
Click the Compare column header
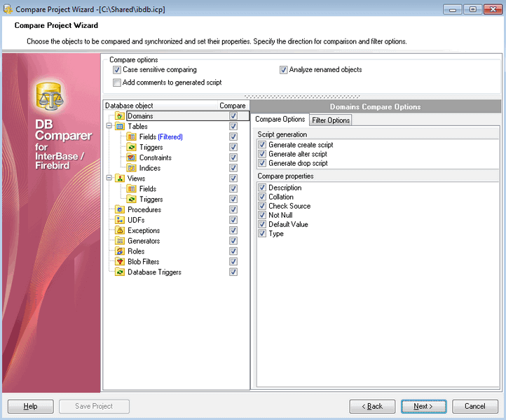[233, 106]
